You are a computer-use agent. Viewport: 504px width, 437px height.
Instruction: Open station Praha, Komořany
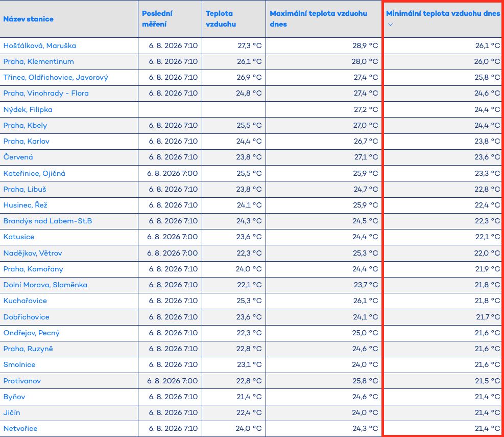tap(33, 269)
